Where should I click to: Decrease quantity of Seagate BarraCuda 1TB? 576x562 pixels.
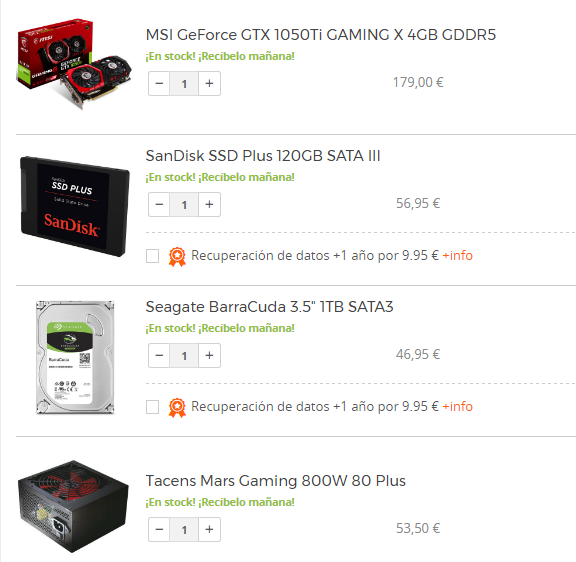159,356
